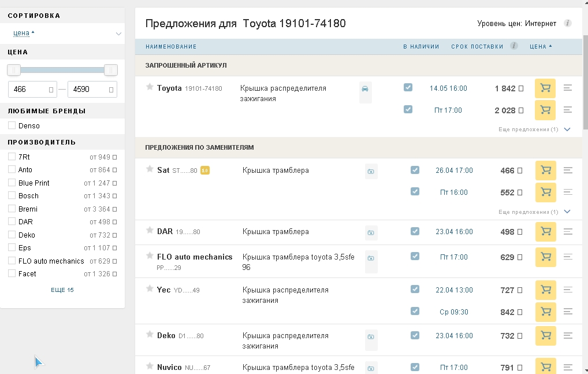Star the Yec brand item
The width and height of the screenshot is (588, 374).
click(150, 289)
